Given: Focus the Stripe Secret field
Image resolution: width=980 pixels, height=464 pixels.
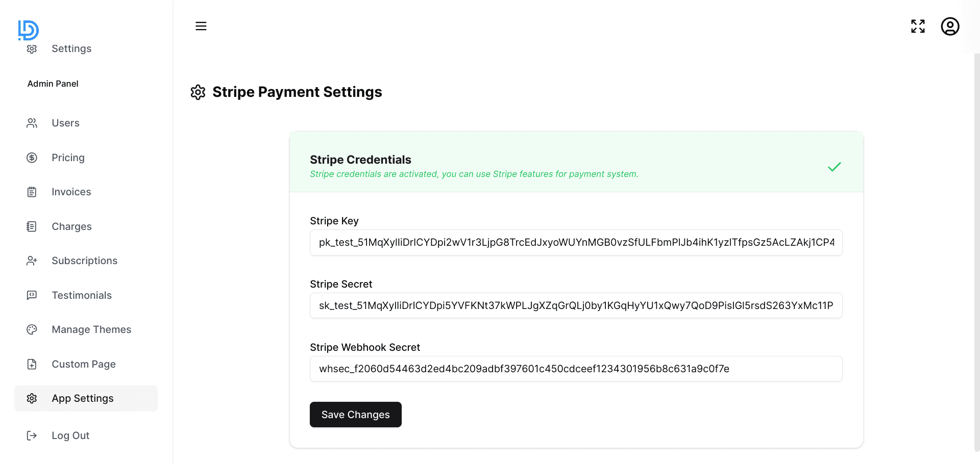Looking at the screenshot, I should [x=576, y=306].
